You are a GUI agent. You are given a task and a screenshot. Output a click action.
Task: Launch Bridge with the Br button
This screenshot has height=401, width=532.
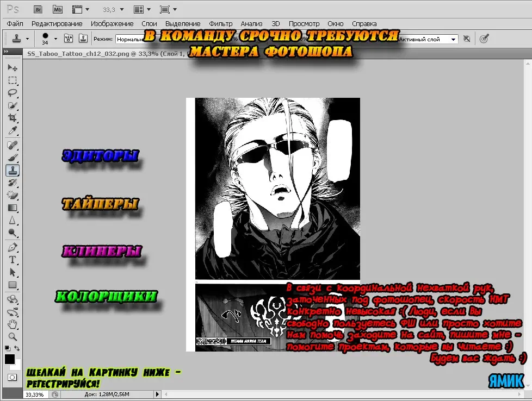pyautogui.click(x=38, y=9)
